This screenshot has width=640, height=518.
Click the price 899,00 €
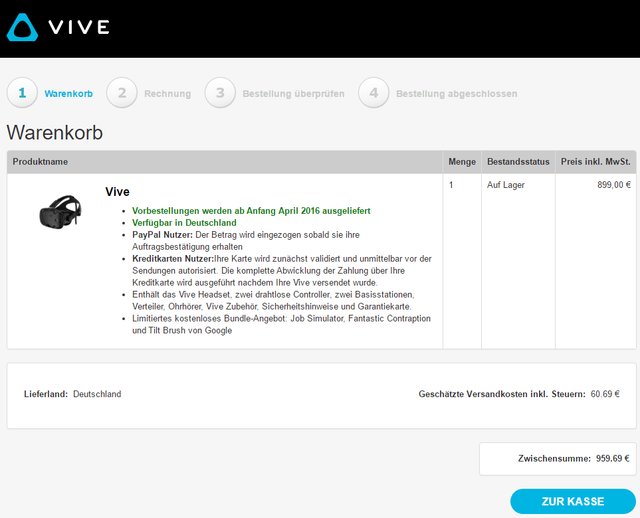click(614, 185)
